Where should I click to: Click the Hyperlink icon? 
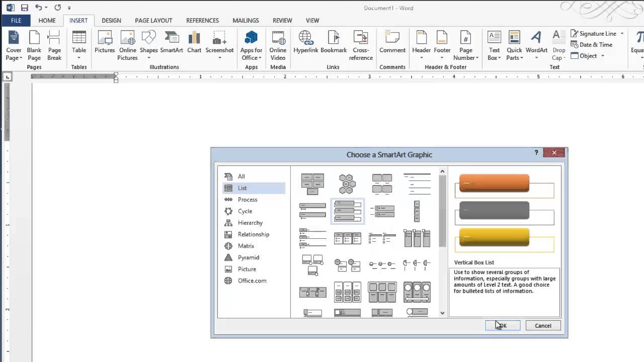point(305,42)
